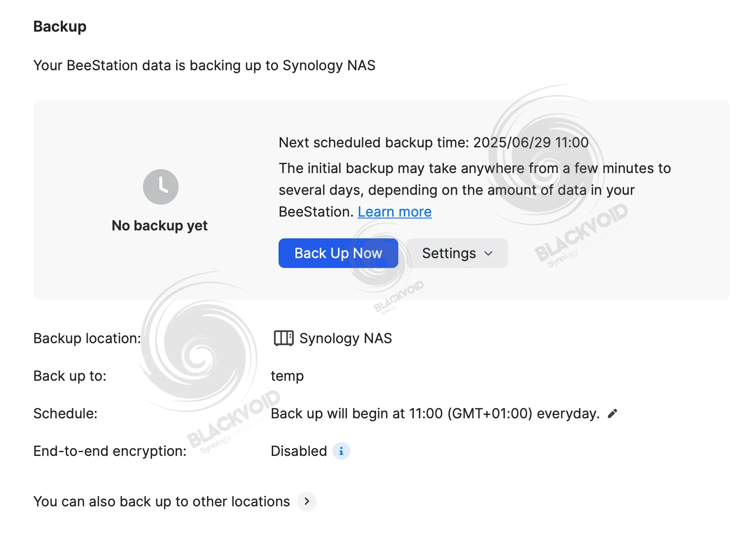
Task: Click the Synology NAS device icon
Action: point(283,338)
